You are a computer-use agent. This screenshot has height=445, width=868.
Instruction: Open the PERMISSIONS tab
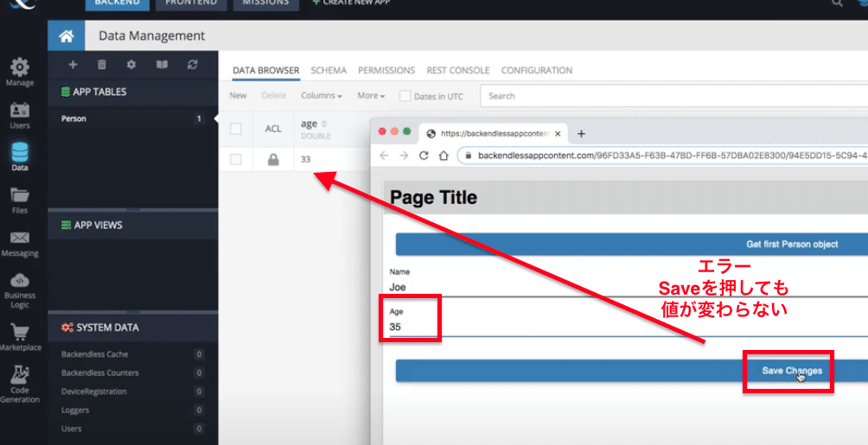[386, 70]
